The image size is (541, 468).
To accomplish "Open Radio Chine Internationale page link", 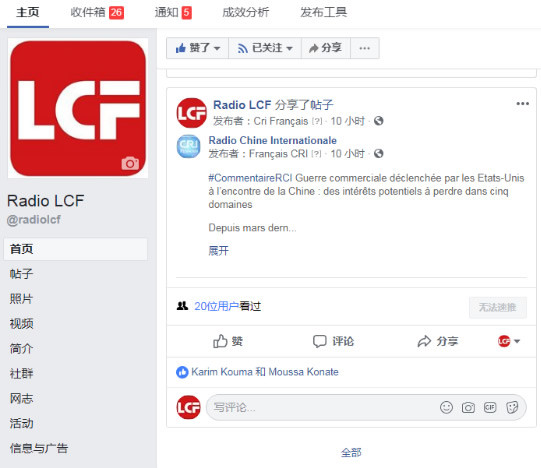I will click(272, 140).
